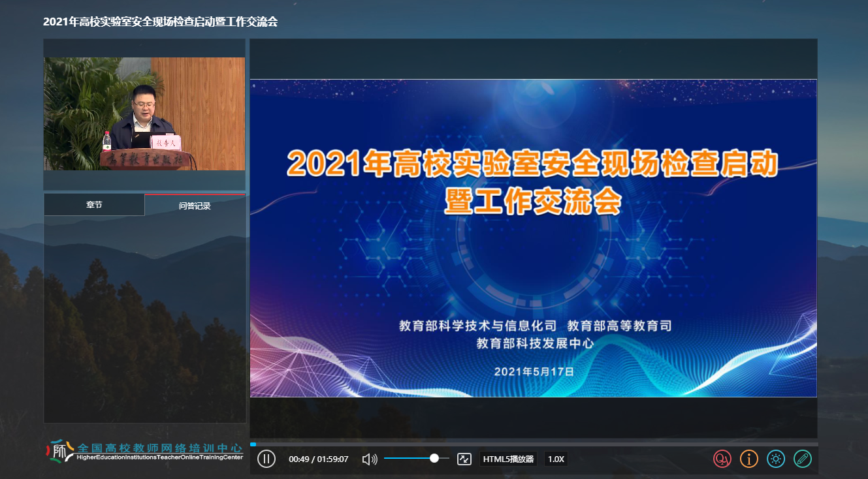
Task: Mute the speaker volume icon
Action: [x=370, y=459]
